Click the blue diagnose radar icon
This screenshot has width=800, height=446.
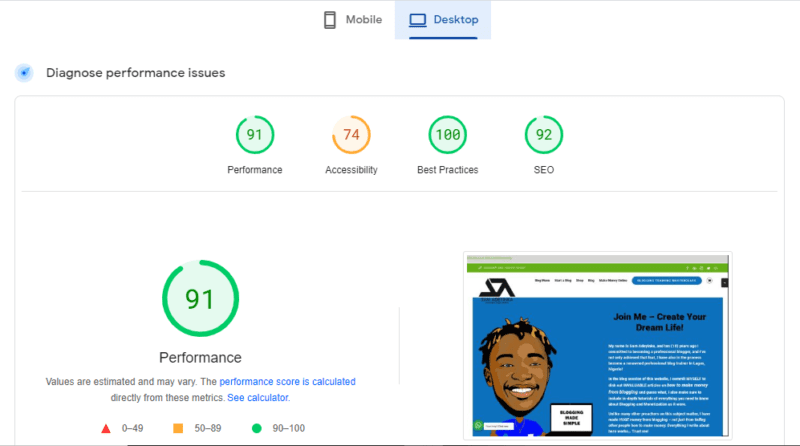click(x=24, y=72)
